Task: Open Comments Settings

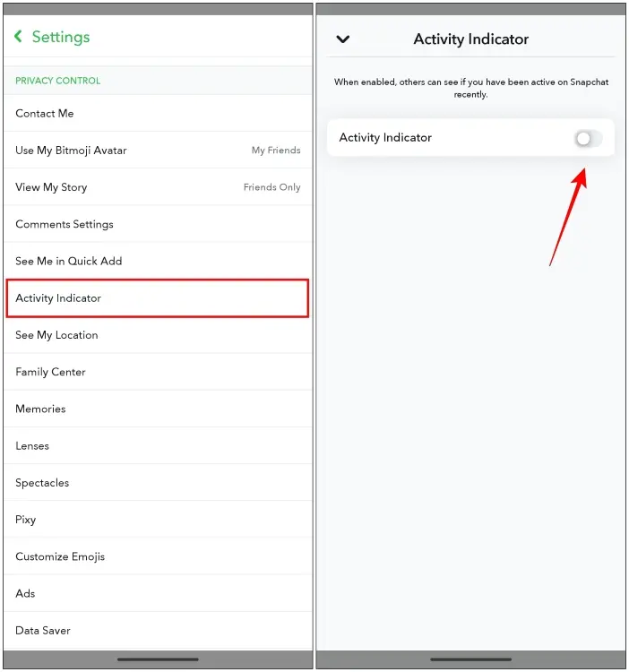Action: coord(158,224)
